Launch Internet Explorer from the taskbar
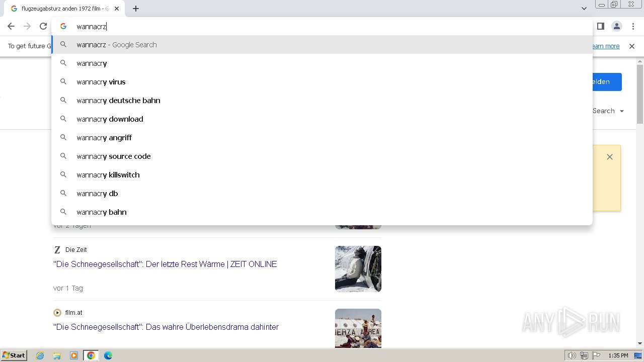 coord(40,355)
